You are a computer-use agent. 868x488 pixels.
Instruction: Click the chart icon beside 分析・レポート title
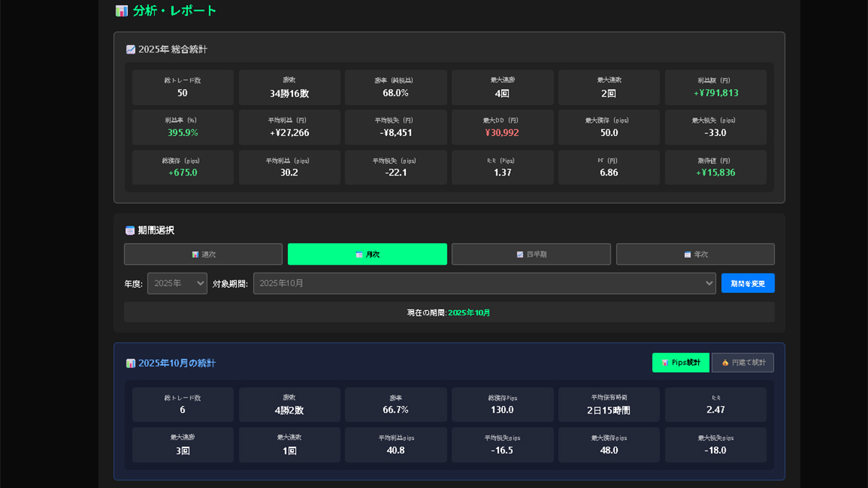point(122,11)
